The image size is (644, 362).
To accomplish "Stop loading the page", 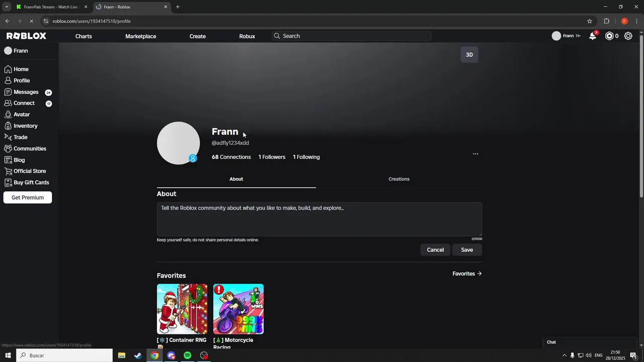I will [x=31, y=21].
